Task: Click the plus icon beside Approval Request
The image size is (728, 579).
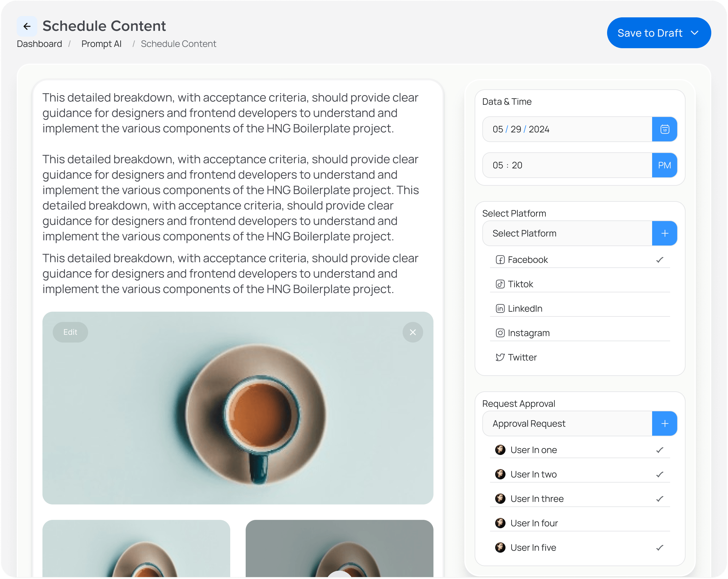Action: click(x=664, y=423)
